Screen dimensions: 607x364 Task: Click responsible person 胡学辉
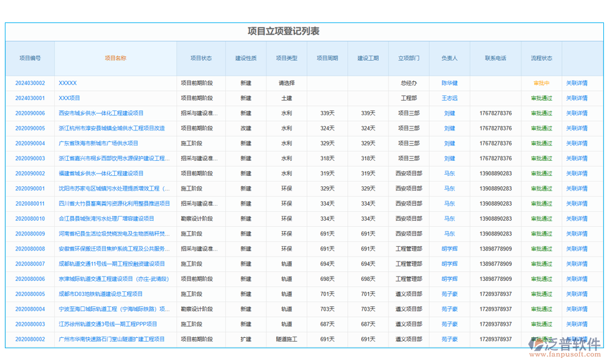[449, 249]
